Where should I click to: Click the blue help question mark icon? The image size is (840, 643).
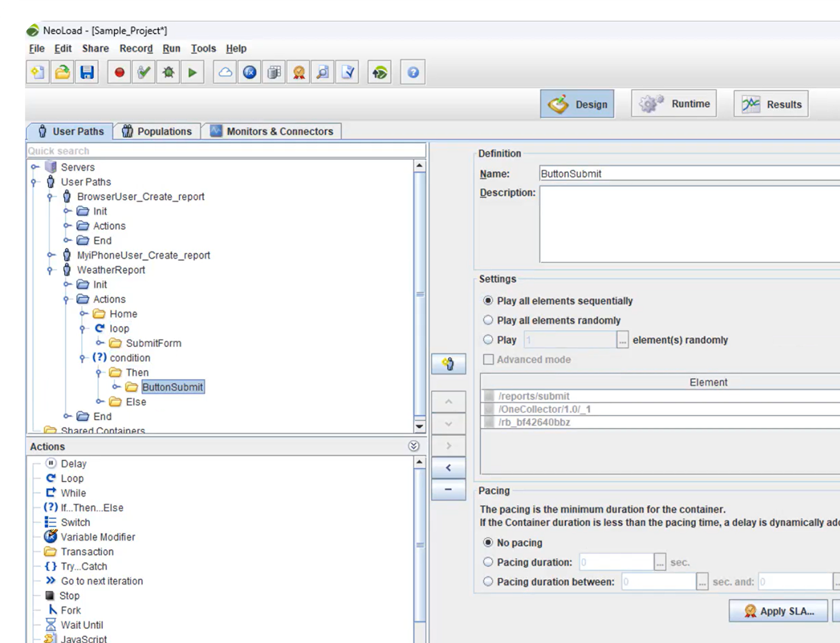click(413, 72)
